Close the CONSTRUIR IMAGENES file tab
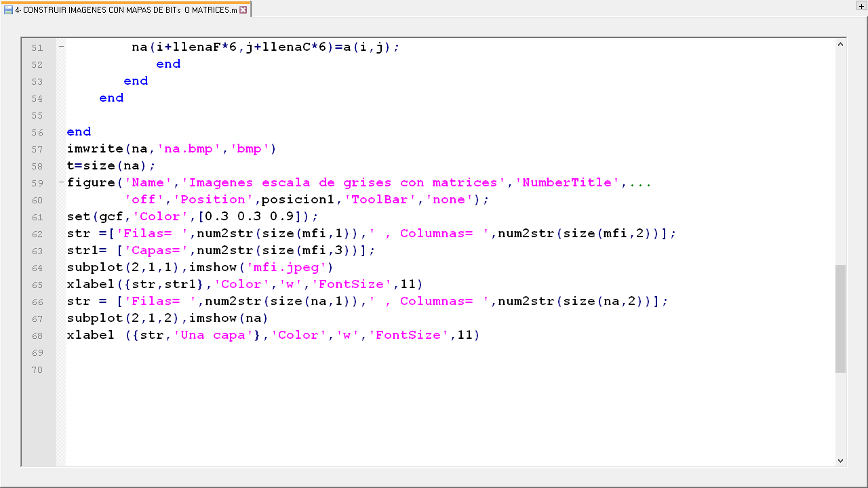 (x=243, y=9)
